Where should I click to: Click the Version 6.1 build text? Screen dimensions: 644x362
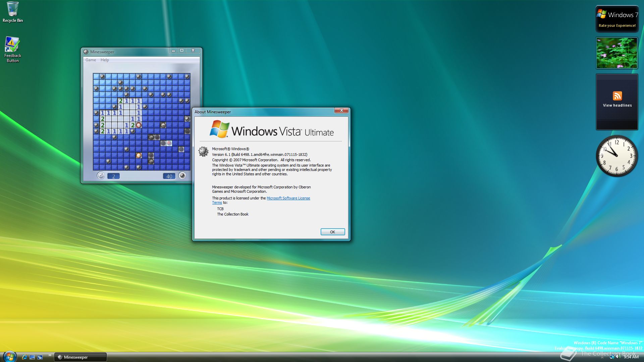(259, 155)
